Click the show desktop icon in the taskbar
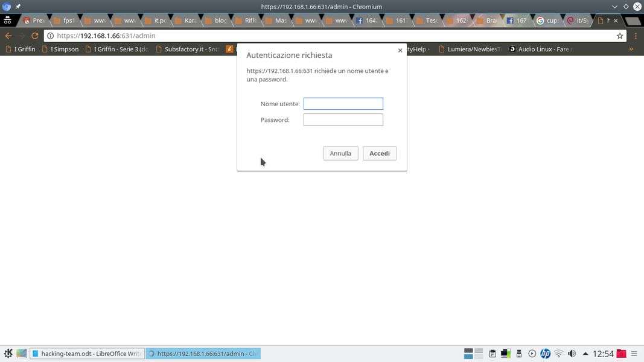Viewport: 644px width, 362px height. tap(21, 354)
